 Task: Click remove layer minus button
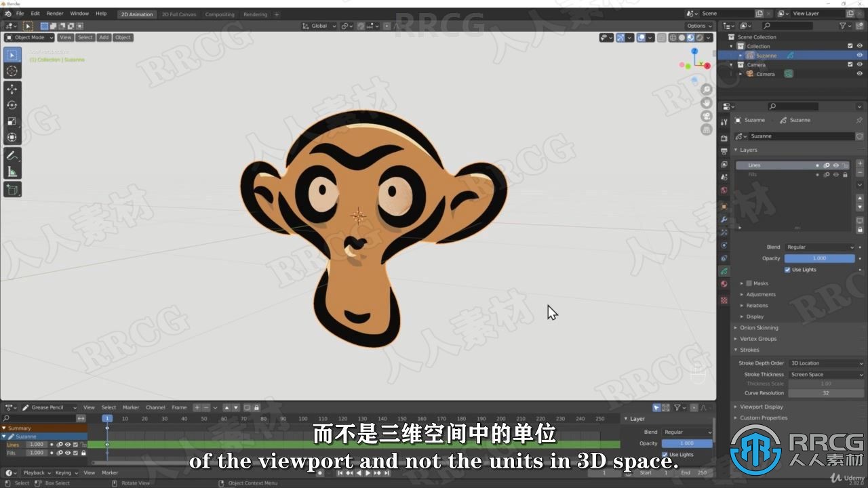pyautogui.click(x=860, y=172)
